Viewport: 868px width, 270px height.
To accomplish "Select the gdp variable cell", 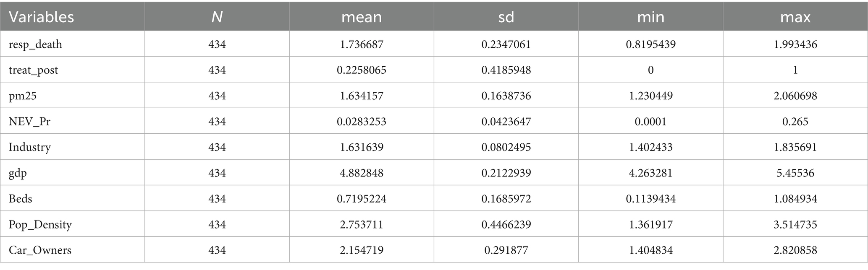I will tap(18, 173).
